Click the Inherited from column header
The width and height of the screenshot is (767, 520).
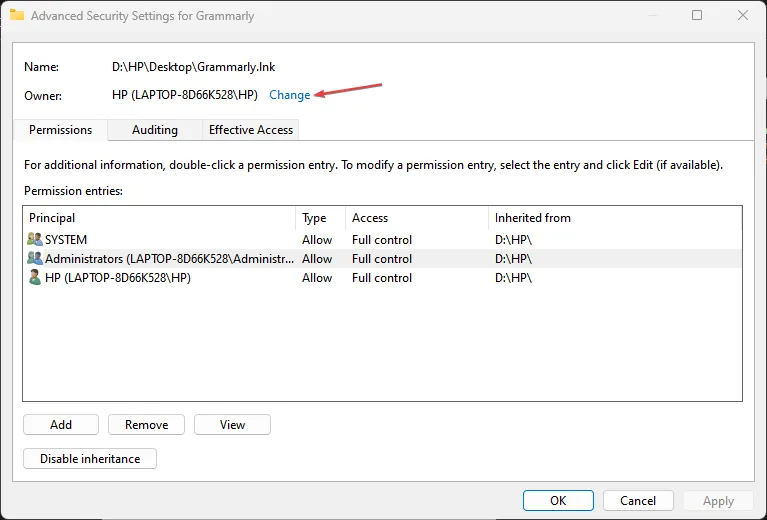point(615,218)
